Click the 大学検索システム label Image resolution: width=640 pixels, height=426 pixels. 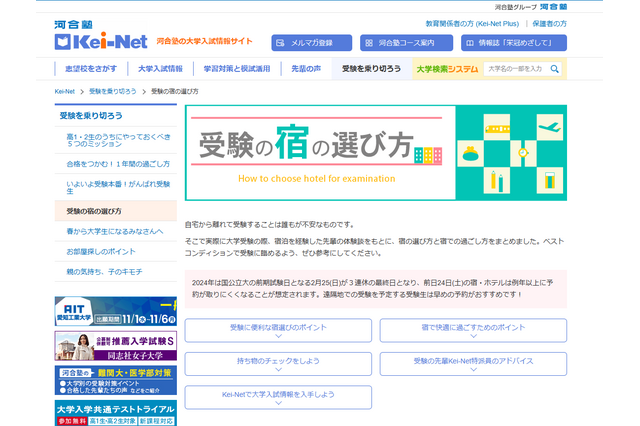[x=447, y=69]
